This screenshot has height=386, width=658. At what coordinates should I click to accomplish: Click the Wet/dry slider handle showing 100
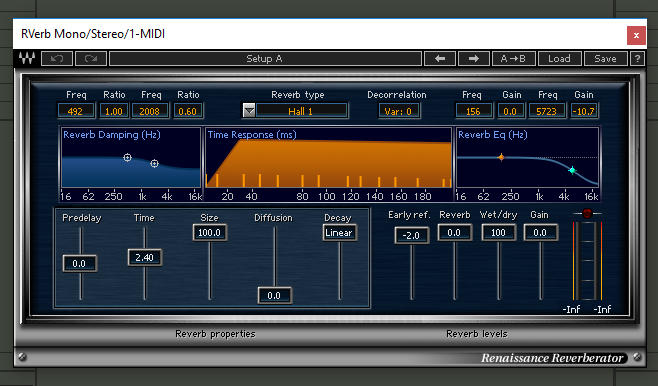pyautogui.click(x=498, y=232)
